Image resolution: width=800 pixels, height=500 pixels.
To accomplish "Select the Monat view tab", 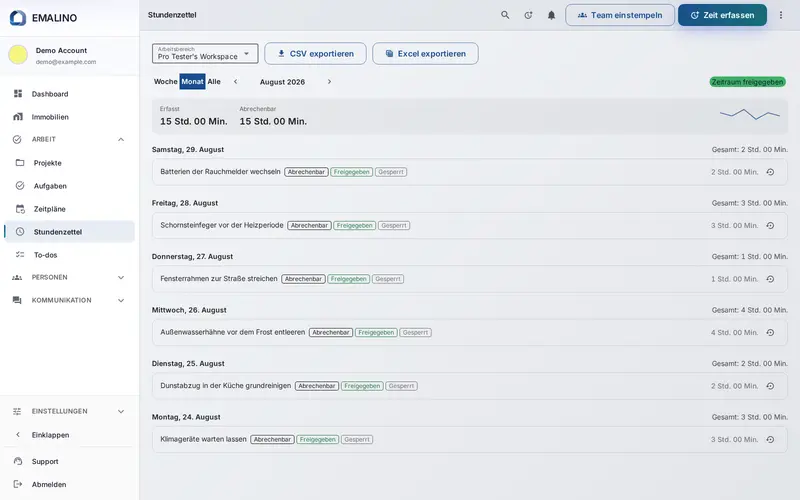I will pyautogui.click(x=192, y=82).
